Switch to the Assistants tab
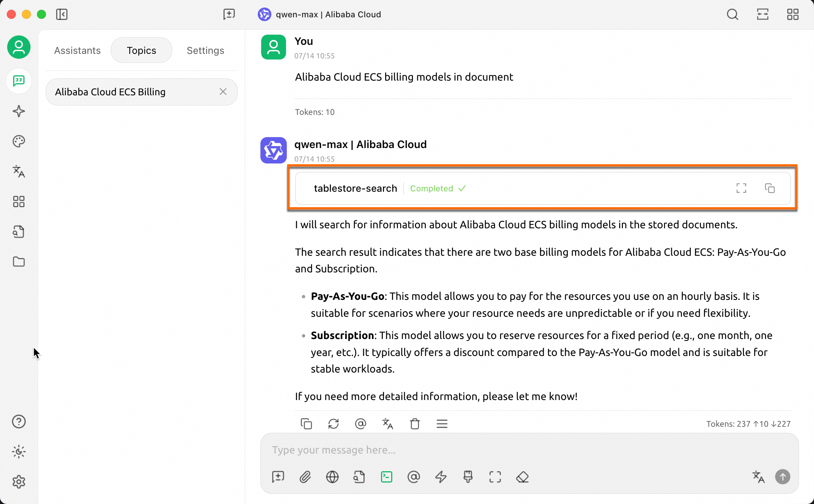Viewport: 814px width, 504px height. (x=77, y=50)
